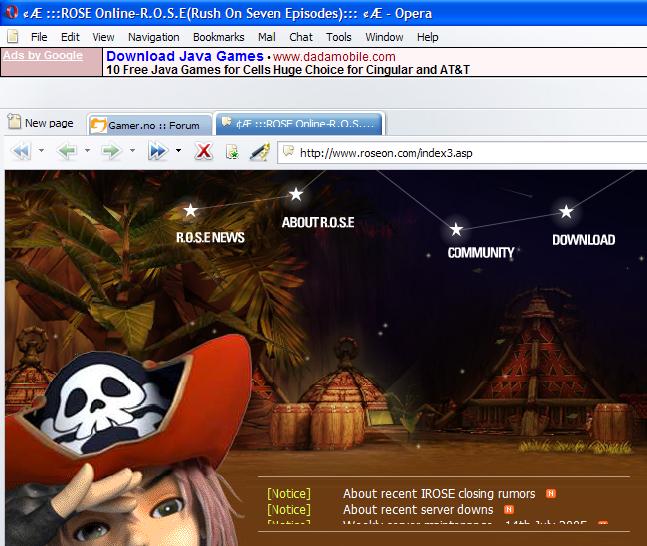
Task: Open the Back history dropdown arrow
Action: (87, 150)
